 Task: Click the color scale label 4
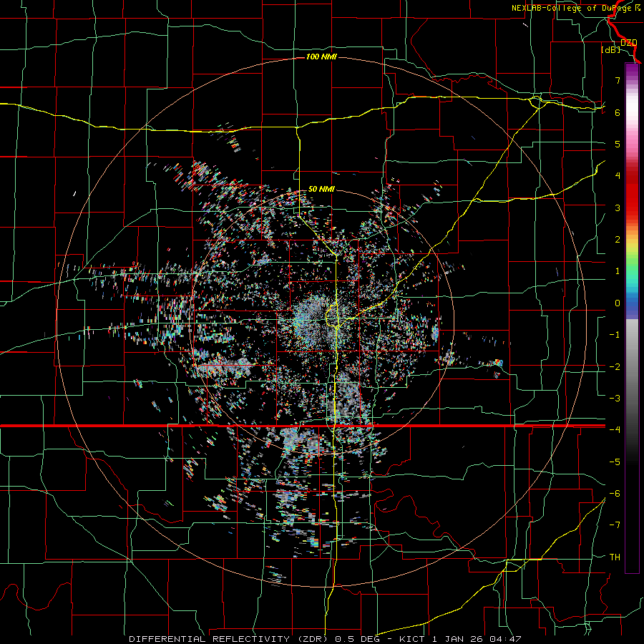coord(618,176)
